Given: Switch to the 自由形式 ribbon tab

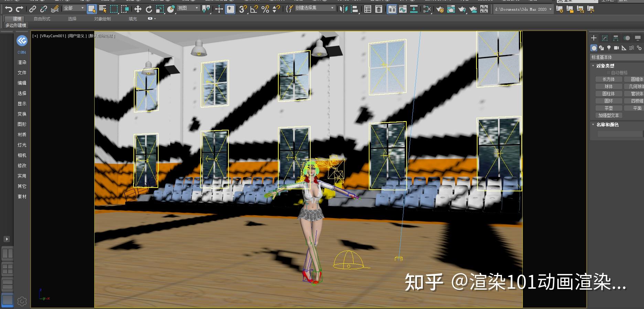Looking at the screenshot, I should [42, 19].
